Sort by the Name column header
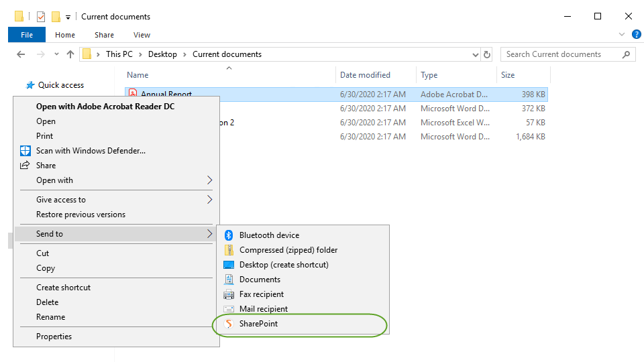The width and height of the screenshot is (644, 362). (229, 74)
